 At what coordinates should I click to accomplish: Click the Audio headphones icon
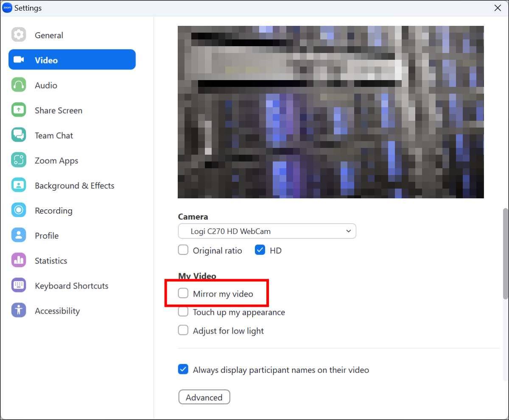[x=19, y=85]
